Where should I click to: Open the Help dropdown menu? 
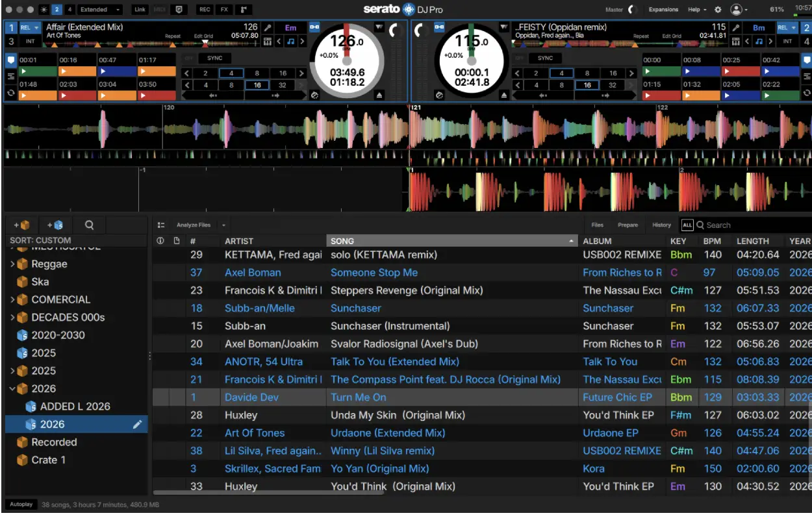point(698,10)
